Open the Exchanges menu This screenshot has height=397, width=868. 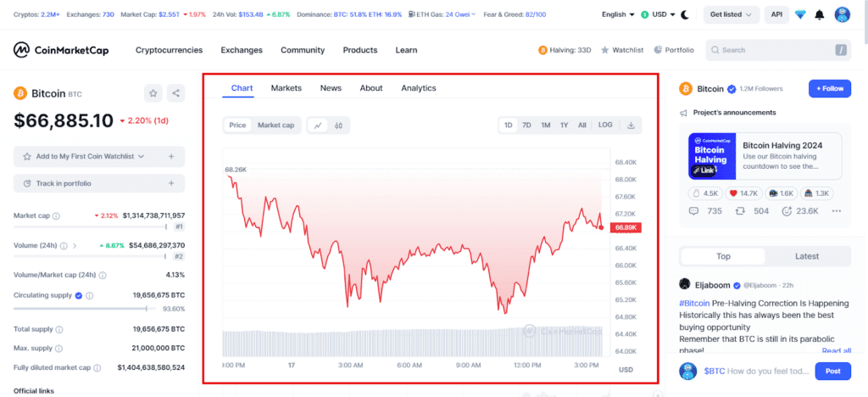tap(242, 50)
